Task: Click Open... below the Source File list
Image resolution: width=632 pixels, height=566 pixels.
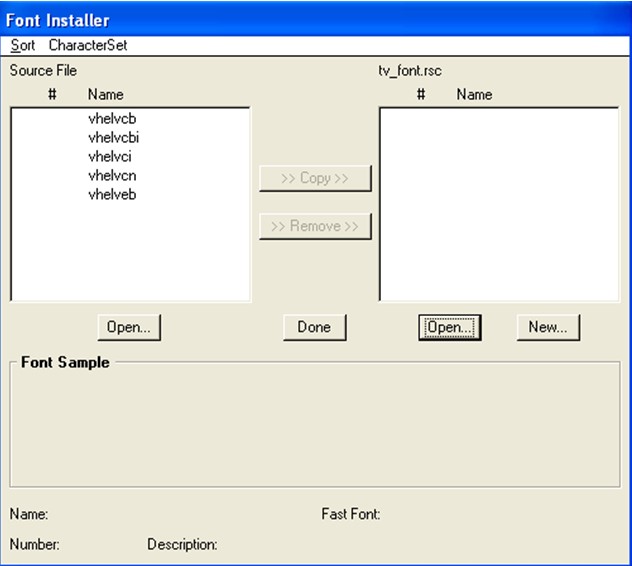Action: [129, 327]
